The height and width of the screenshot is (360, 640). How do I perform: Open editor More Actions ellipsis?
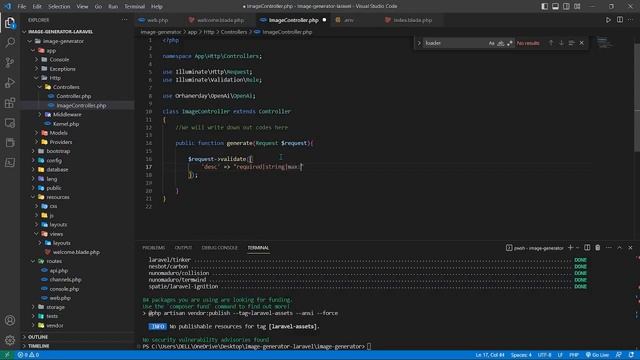[x=631, y=20]
